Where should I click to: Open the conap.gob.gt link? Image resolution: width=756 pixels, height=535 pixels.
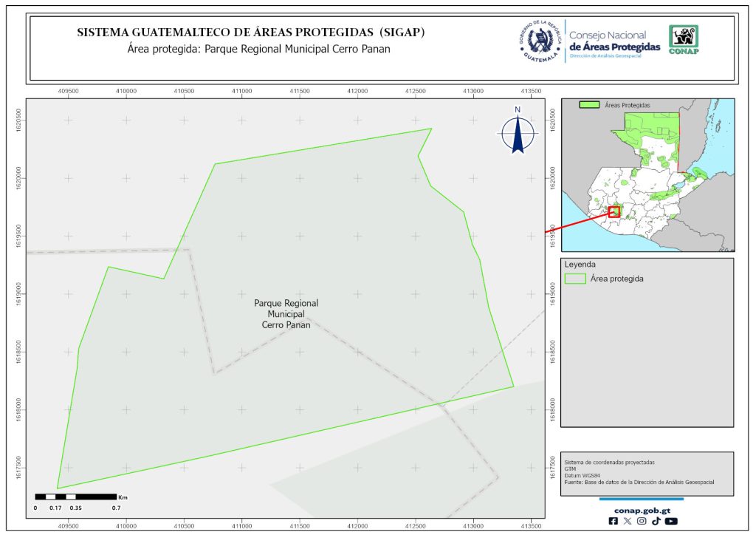[x=642, y=510]
